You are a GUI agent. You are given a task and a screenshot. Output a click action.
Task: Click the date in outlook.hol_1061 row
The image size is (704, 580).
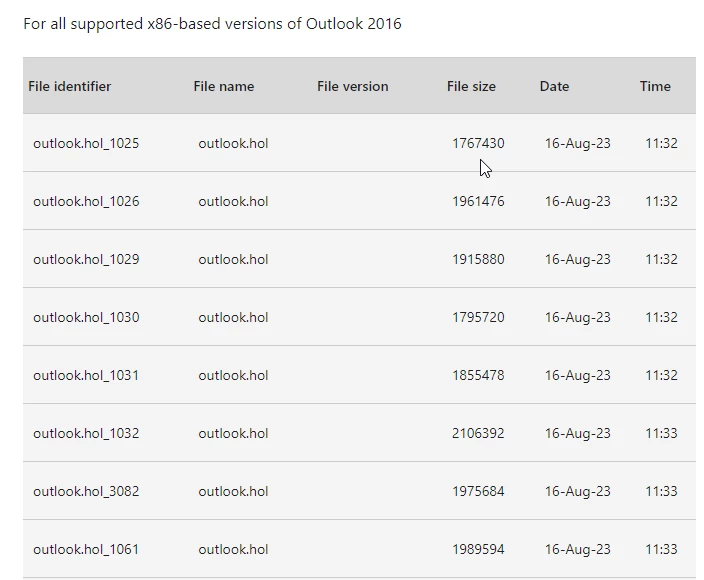click(578, 549)
